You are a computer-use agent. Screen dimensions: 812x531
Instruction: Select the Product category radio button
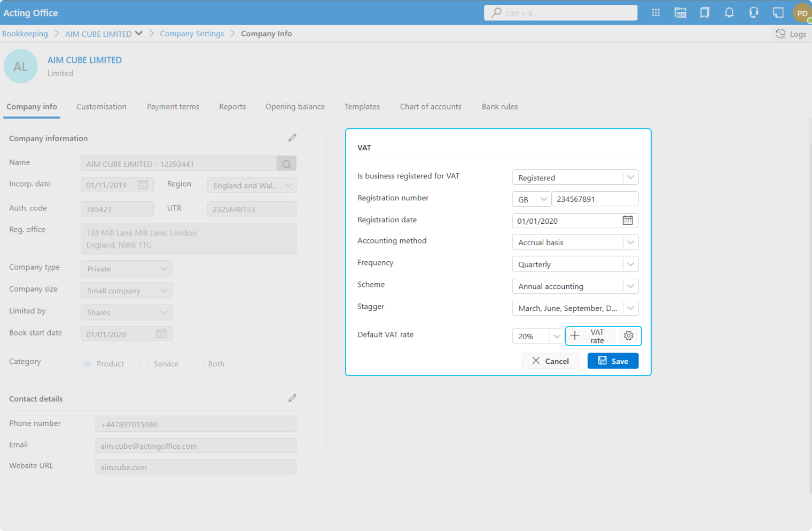coord(88,364)
